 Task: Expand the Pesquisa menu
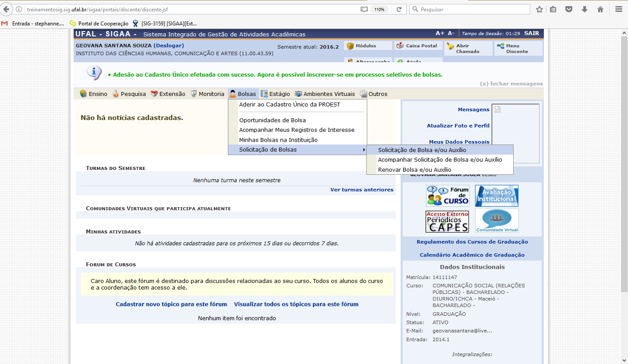129,94
